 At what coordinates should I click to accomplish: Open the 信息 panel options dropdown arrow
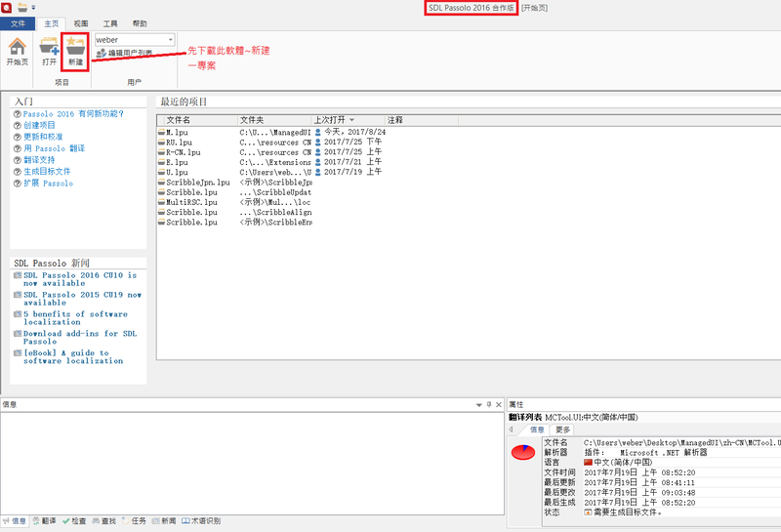(x=478, y=404)
